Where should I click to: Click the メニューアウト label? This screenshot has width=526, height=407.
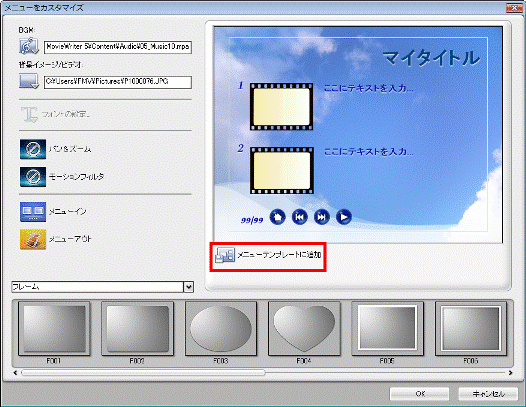(x=70, y=239)
